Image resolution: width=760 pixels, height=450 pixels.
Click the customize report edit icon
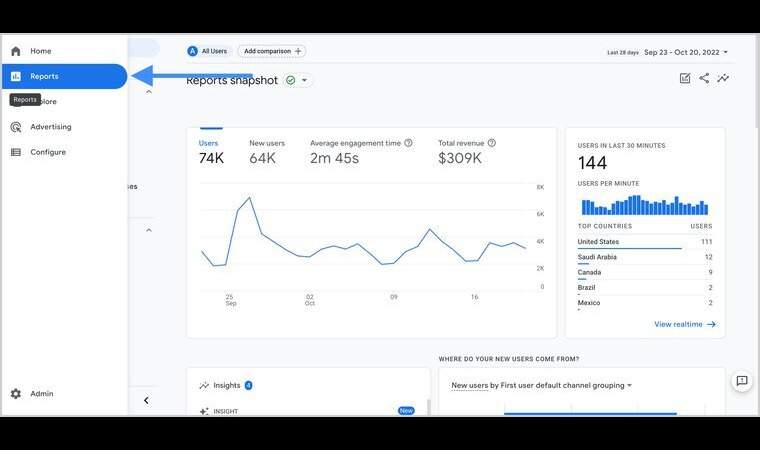coord(685,78)
